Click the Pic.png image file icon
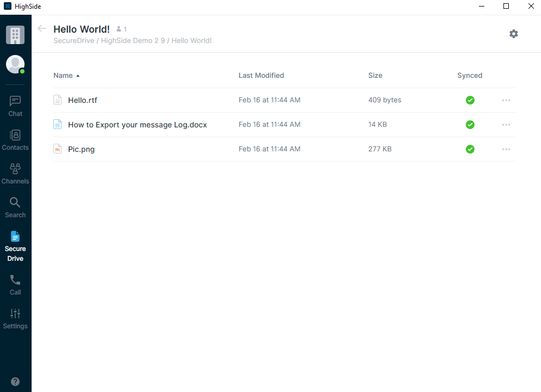The height and width of the screenshot is (392, 541). point(58,149)
